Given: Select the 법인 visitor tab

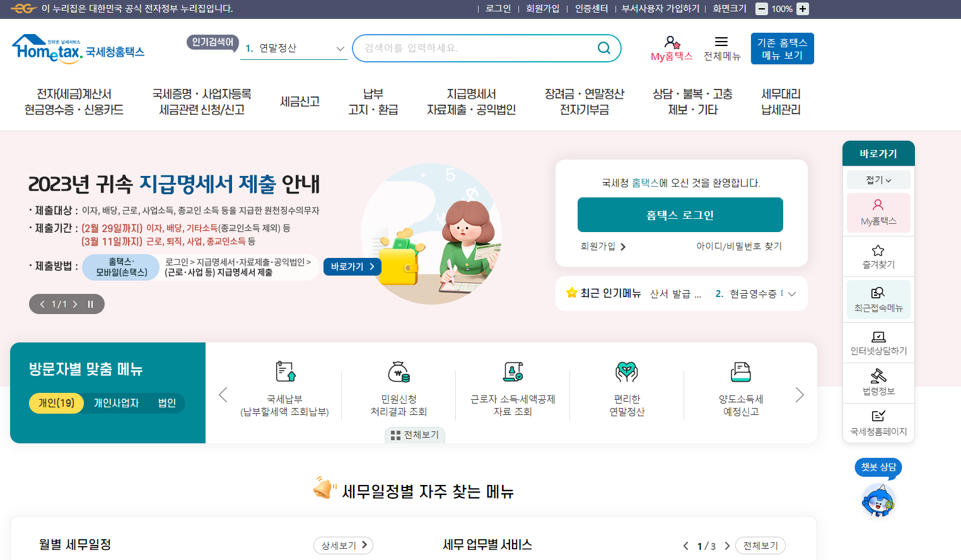Looking at the screenshot, I should (167, 403).
